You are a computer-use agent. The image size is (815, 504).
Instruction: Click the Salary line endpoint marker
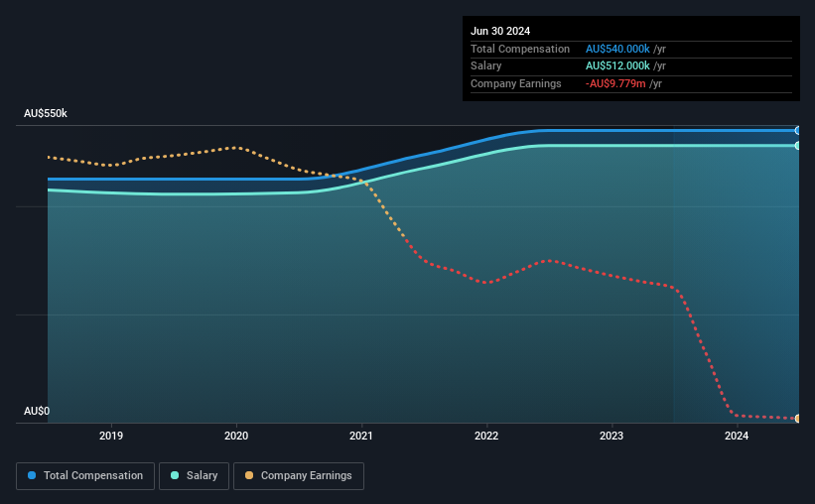click(x=798, y=146)
